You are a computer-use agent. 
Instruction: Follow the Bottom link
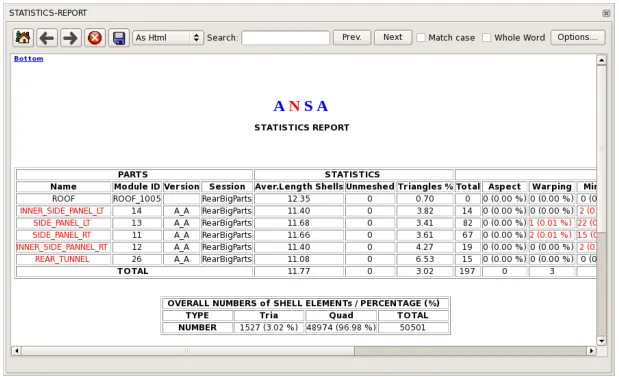pos(28,58)
